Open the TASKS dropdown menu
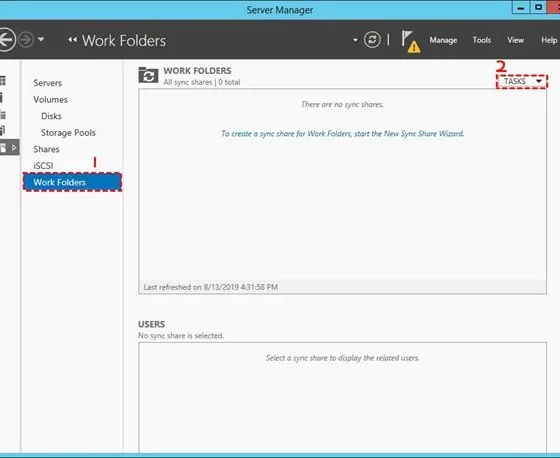 (x=522, y=81)
